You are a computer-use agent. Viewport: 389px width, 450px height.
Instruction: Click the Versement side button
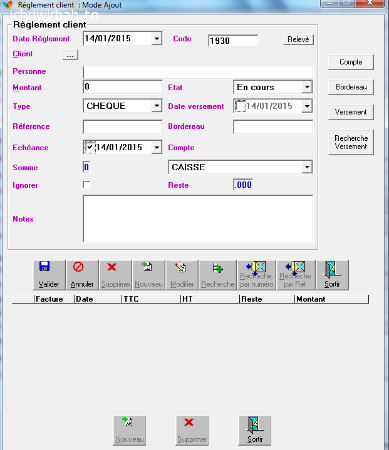coord(351,112)
